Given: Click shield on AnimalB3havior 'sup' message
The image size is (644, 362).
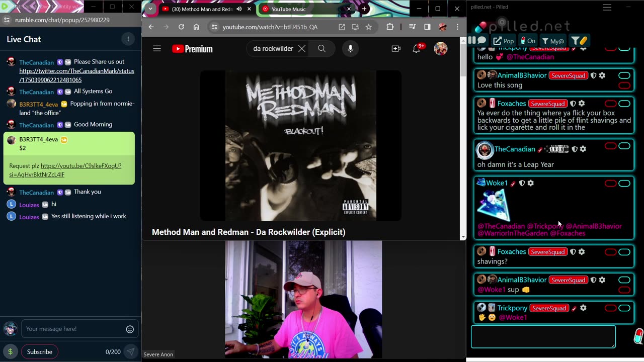Looking at the screenshot, I should (593, 280).
